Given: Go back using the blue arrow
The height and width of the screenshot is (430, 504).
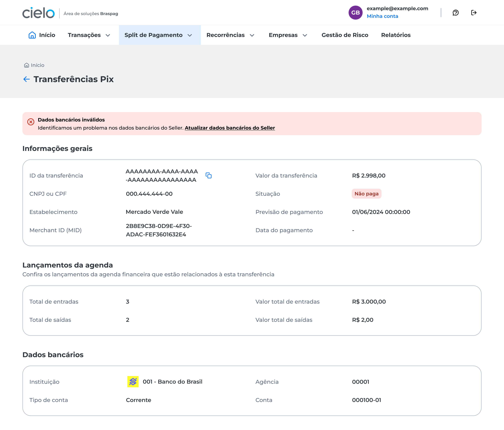Looking at the screenshot, I should 27,79.
